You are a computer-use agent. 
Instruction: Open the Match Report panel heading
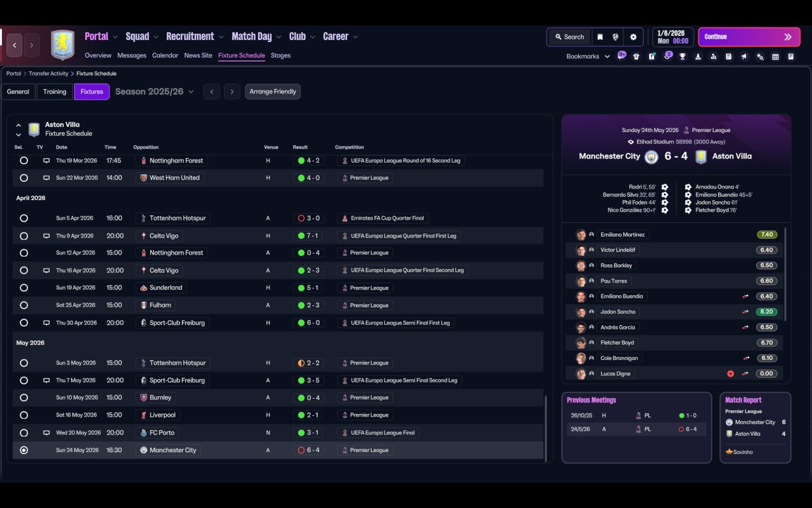click(743, 400)
